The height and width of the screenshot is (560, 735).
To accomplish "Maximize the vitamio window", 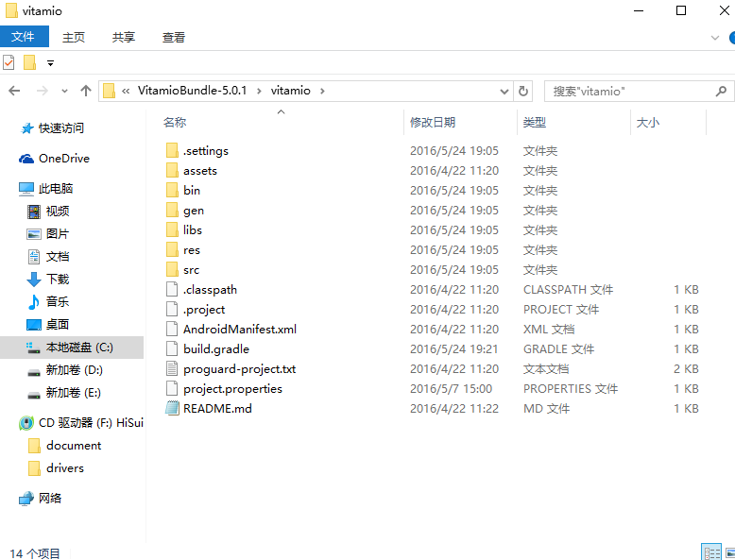I will (681, 10).
